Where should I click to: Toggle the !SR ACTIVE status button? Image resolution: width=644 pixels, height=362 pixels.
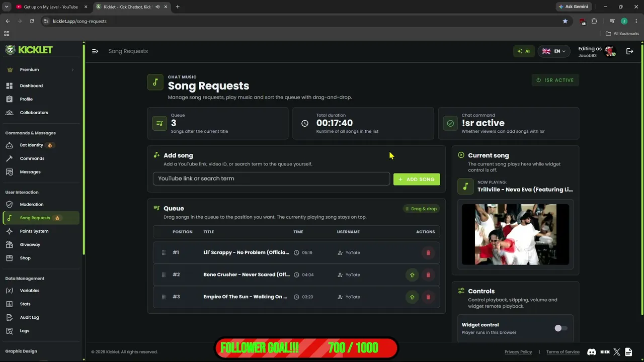(555, 80)
